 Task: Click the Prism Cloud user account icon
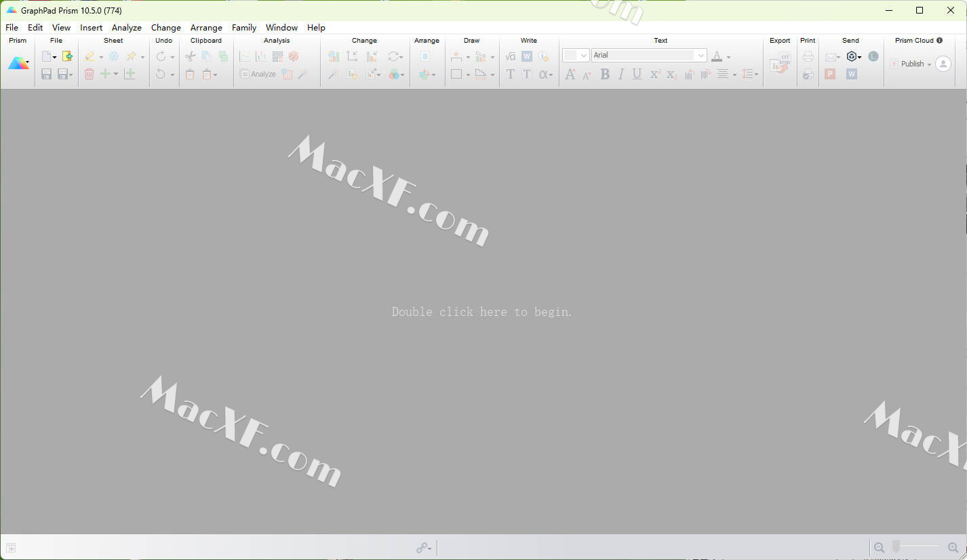(943, 64)
